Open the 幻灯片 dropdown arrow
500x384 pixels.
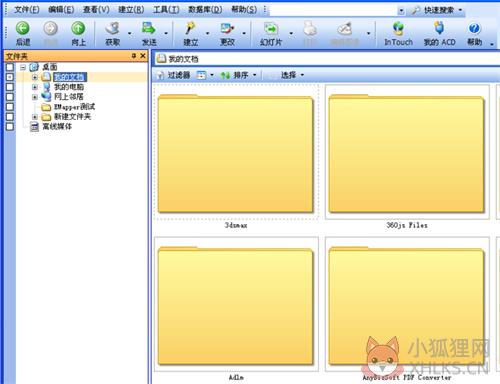pyautogui.click(x=291, y=33)
